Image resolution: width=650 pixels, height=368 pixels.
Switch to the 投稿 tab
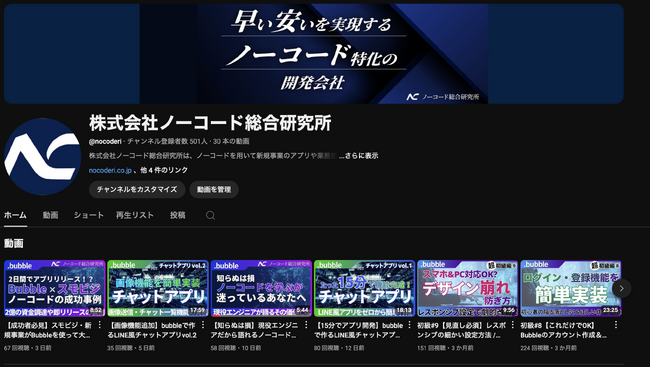(x=177, y=215)
